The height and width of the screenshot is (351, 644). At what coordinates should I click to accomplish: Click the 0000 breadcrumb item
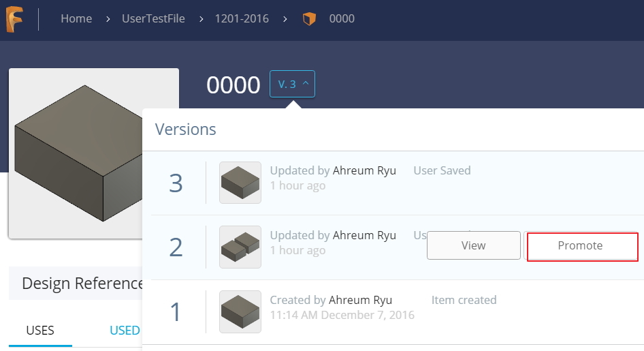342,18
